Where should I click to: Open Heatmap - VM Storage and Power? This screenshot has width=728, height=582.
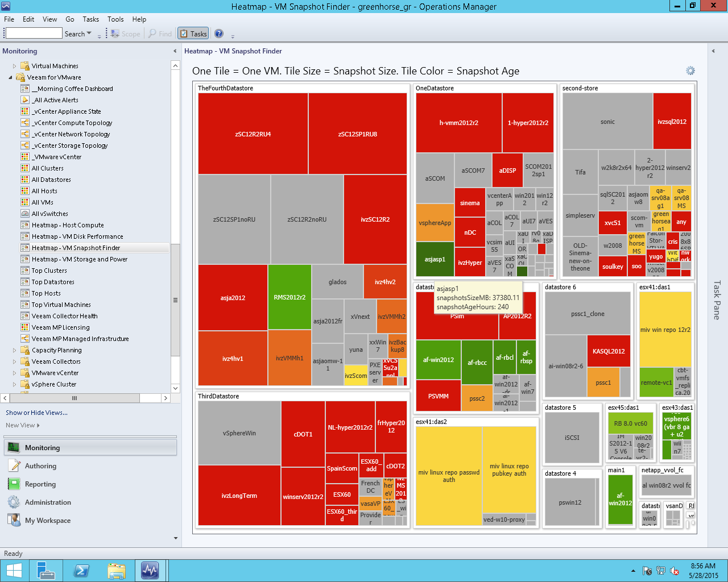tap(80, 259)
